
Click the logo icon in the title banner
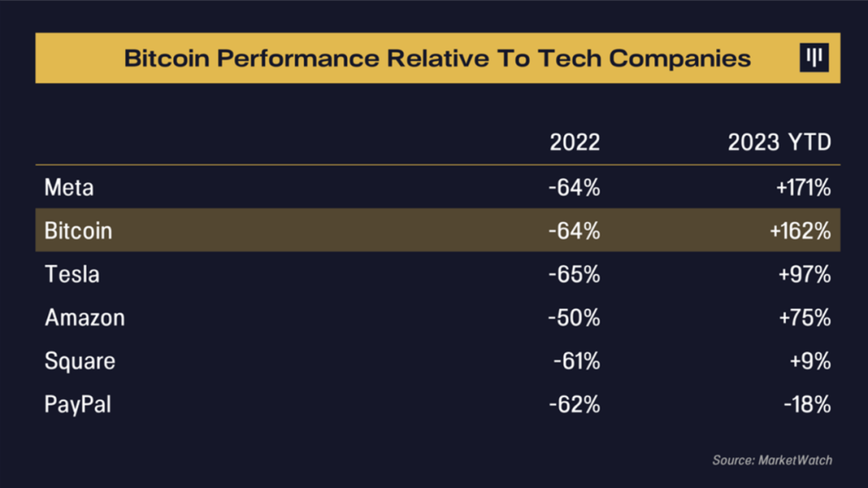(x=813, y=58)
